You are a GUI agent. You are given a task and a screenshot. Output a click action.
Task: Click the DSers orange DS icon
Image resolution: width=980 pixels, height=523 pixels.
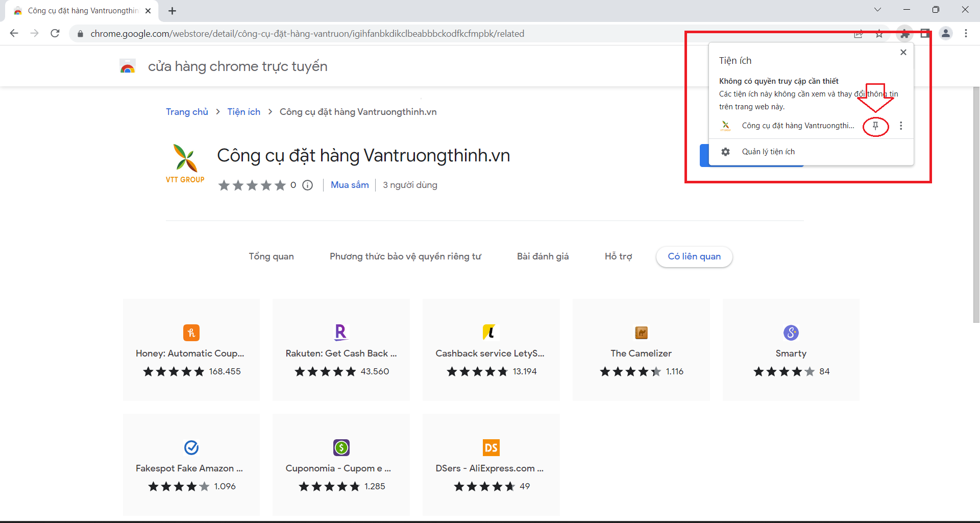point(491,447)
